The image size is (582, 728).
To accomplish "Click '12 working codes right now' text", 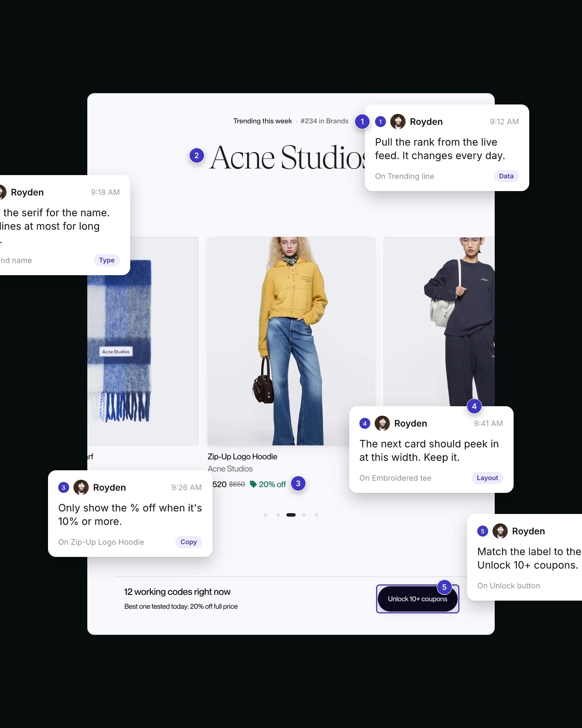I will pos(177,592).
